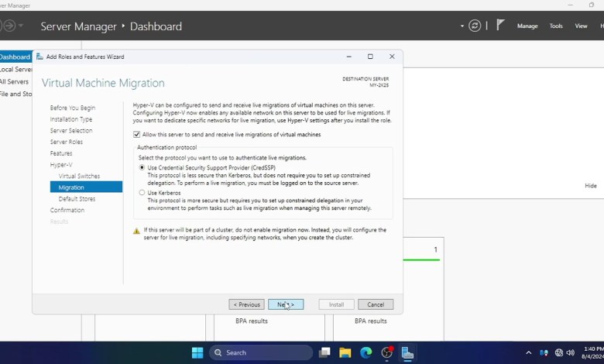Click the volume speaker icon in the tray
Image resolution: width=604 pixels, height=364 pixels.
pyautogui.click(x=571, y=352)
